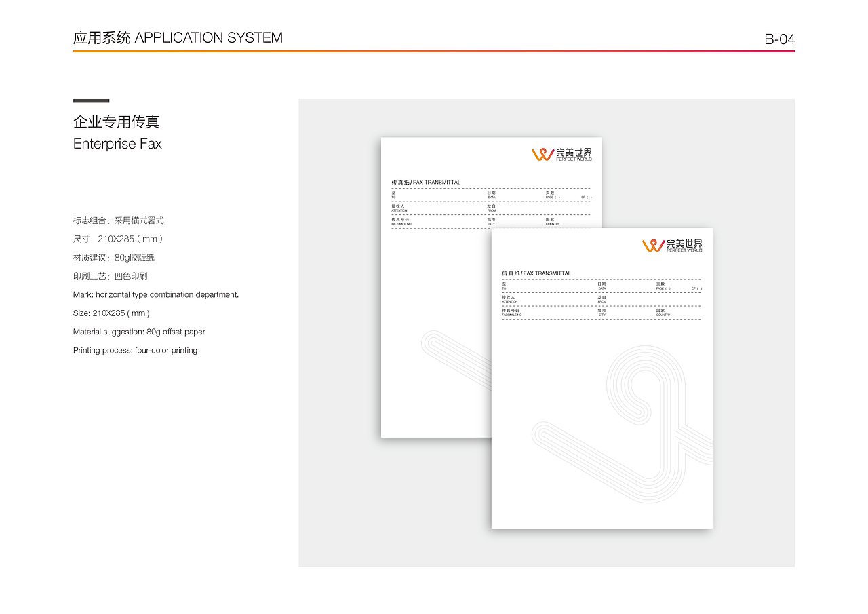The height and width of the screenshot is (614, 868).
Task: Click the Printing process: four-color printing line
Action: pos(135,351)
